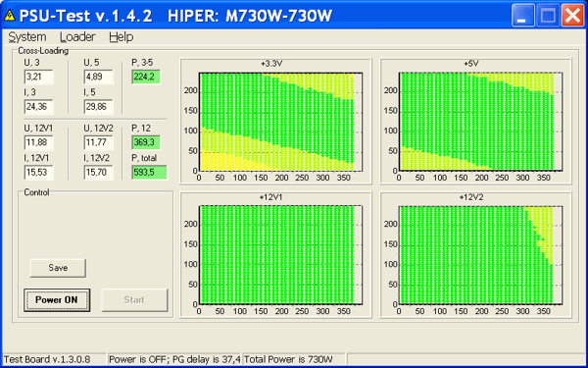Maximize the PSU-Test window
Viewport: 588px width, 368px height.
[548, 16]
